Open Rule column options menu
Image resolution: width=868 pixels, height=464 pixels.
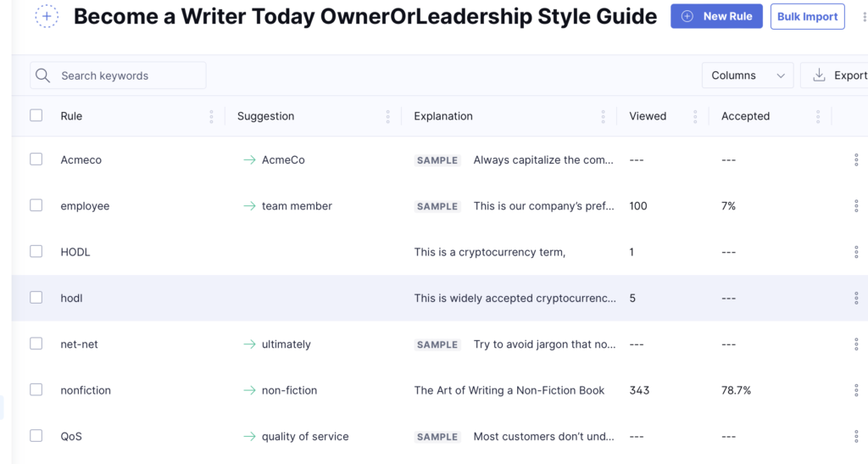(211, 116)
